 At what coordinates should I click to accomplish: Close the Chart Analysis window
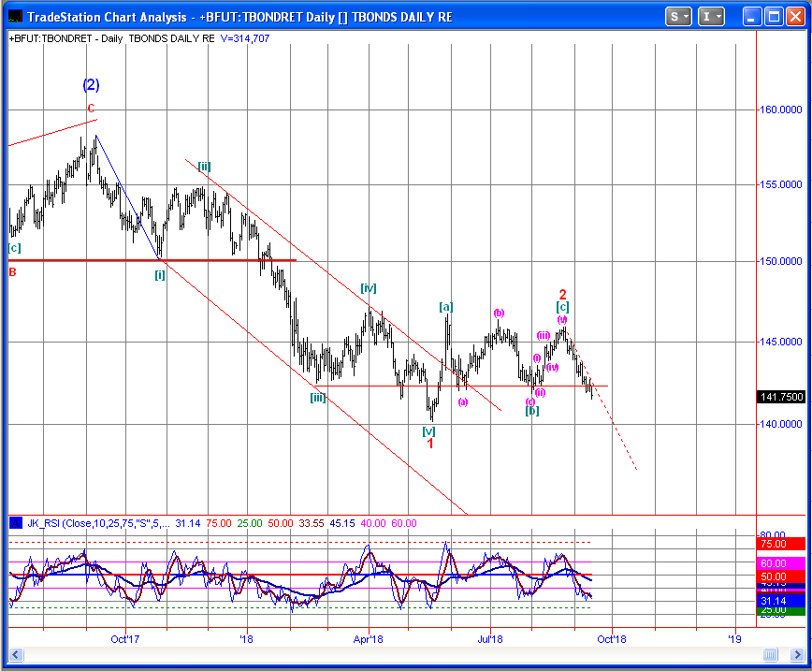[x=795, y=17]
